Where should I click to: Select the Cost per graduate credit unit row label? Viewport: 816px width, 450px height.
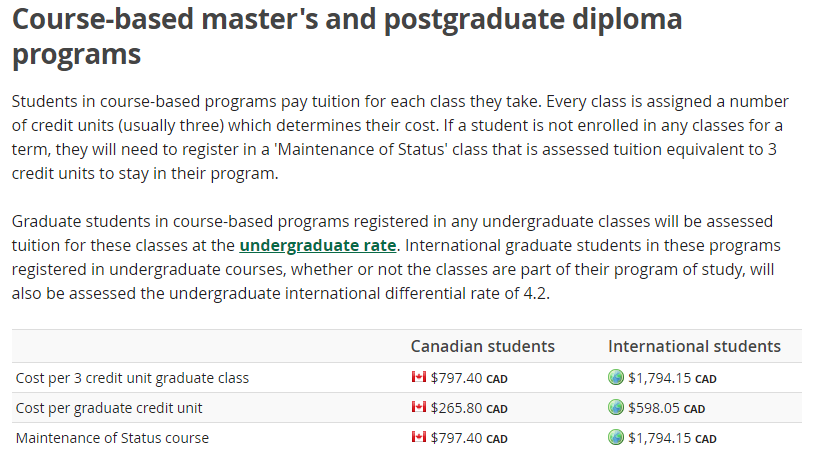(x=109, y=408)
